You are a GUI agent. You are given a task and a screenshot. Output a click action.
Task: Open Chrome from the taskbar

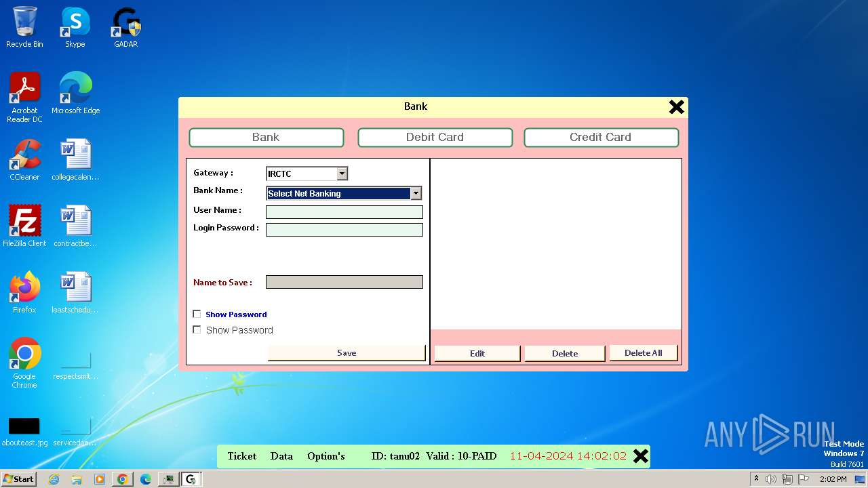123,479
